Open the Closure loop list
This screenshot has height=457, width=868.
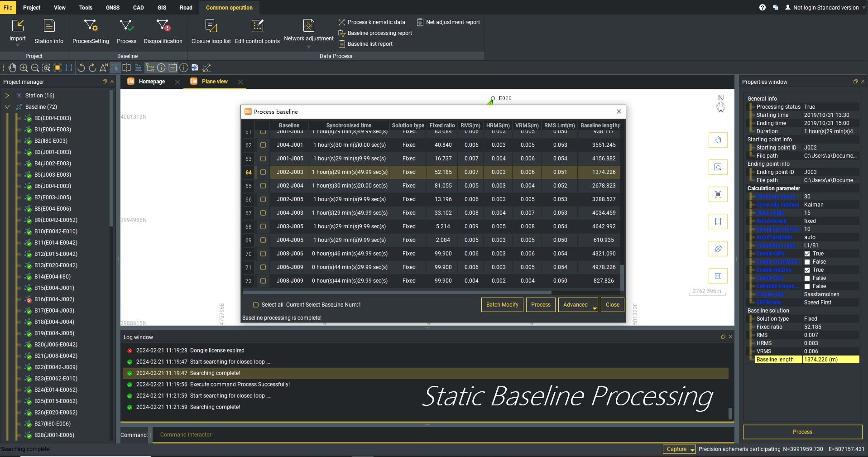pyautogui.click(x=211, y=31)
